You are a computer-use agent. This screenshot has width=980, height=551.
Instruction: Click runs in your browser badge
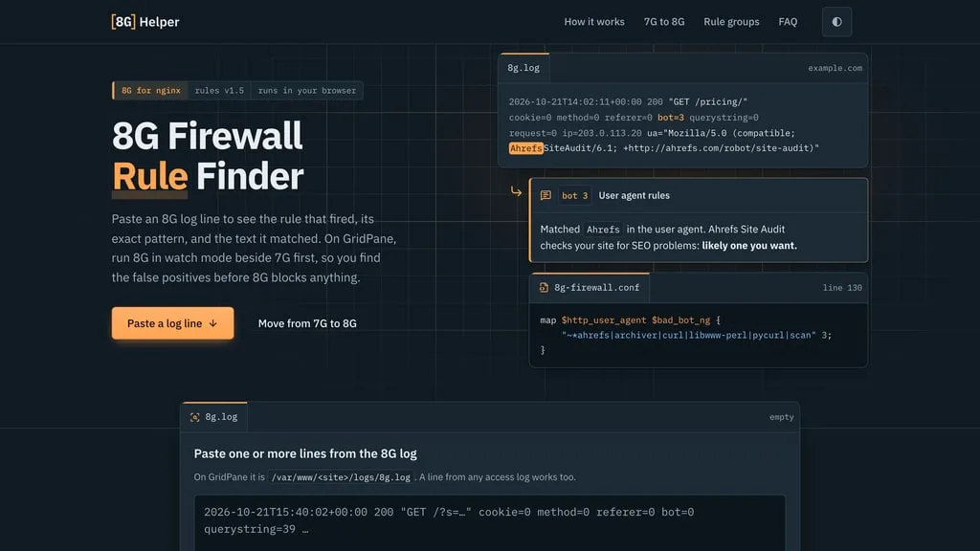pyautogui.click(x=307, y=91)
